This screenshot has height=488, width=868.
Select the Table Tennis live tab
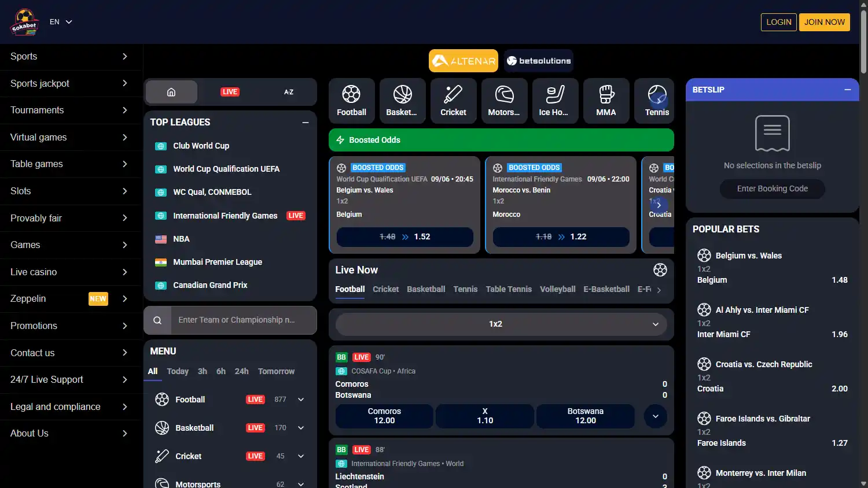click(x=509, y=289)
